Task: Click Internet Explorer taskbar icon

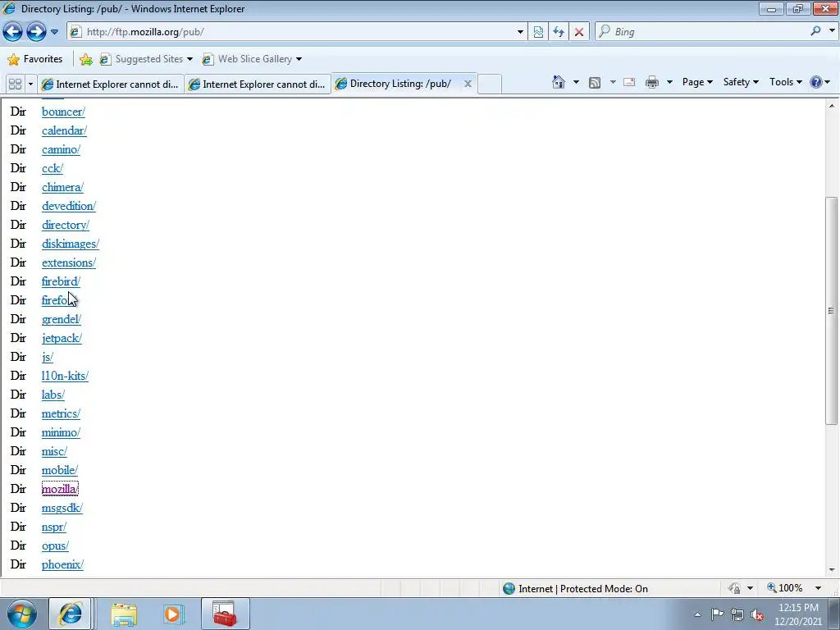Action: pos(71,614)
